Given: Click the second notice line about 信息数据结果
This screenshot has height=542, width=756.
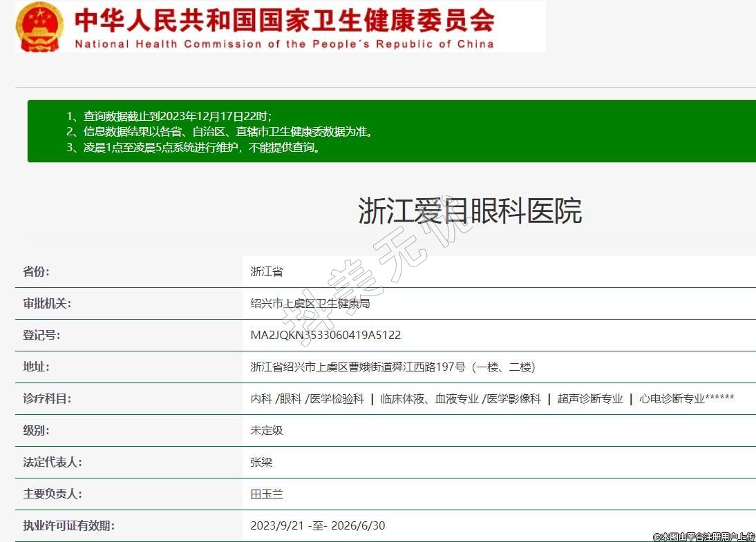Looking at the screenshot, I should [220, 131].
